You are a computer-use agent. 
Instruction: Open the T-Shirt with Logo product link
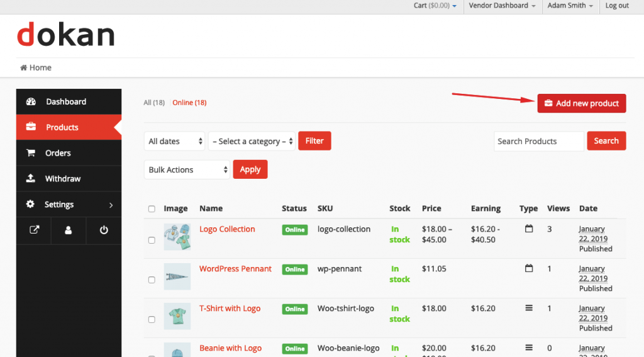230,309
